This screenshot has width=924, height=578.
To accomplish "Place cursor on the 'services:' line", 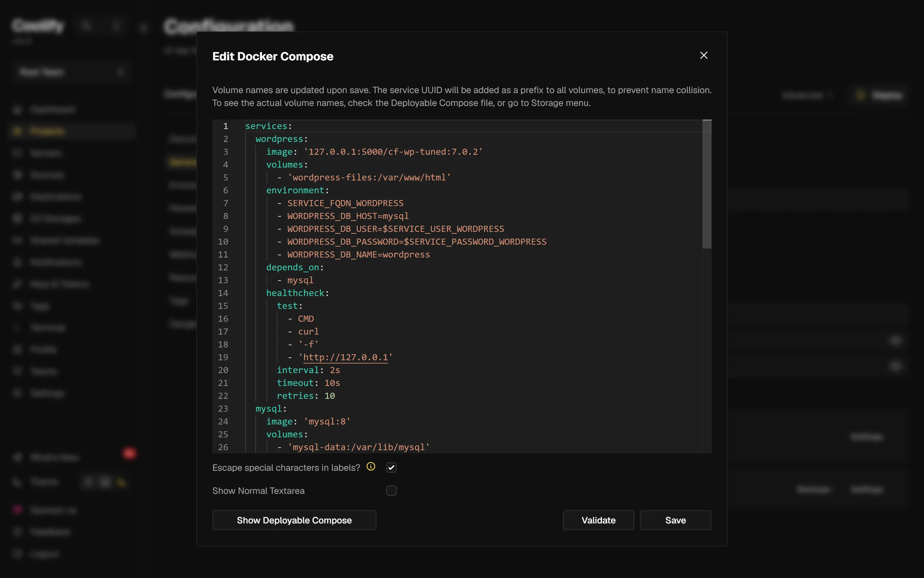I will tap(269, 126).
